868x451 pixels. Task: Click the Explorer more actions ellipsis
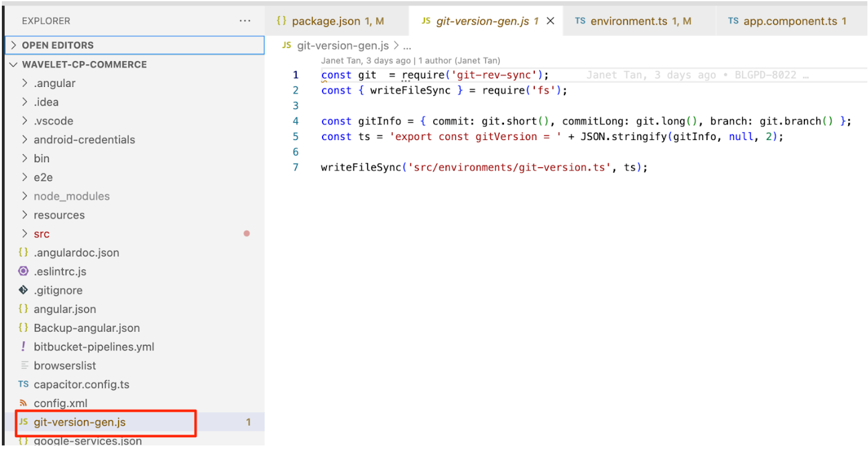[x=245, y=21]
